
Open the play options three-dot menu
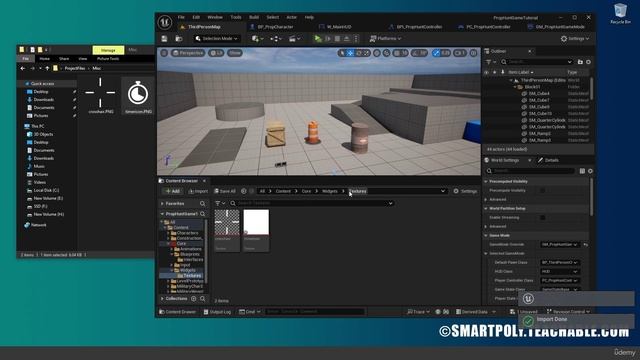coord(356,39)
